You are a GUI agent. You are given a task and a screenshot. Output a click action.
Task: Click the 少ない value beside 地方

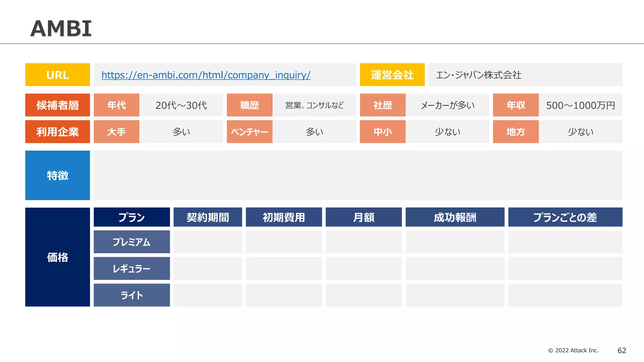pos(580,132)
